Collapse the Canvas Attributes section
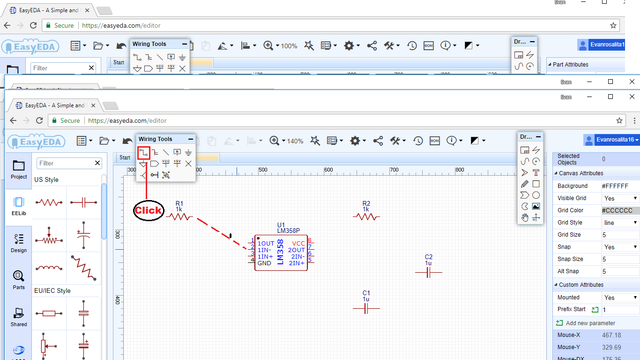 point(556,173)
